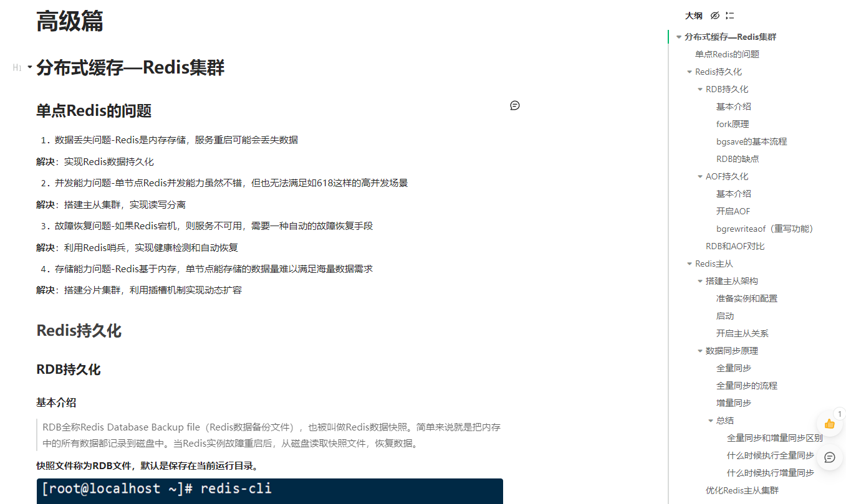Click list item 数据丢失问题-Redis是内存存储
Image resolution: width=846 pixels, height=504 pixels.
pos(176,140)
